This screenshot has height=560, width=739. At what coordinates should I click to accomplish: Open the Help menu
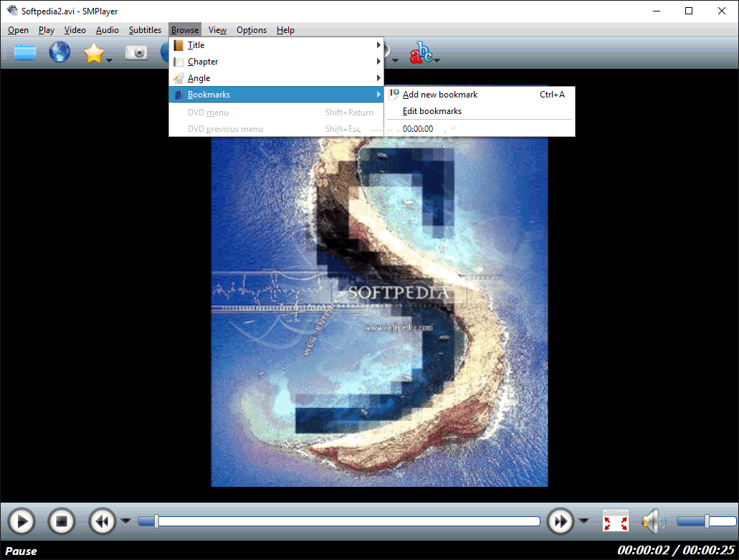[285, 29]
